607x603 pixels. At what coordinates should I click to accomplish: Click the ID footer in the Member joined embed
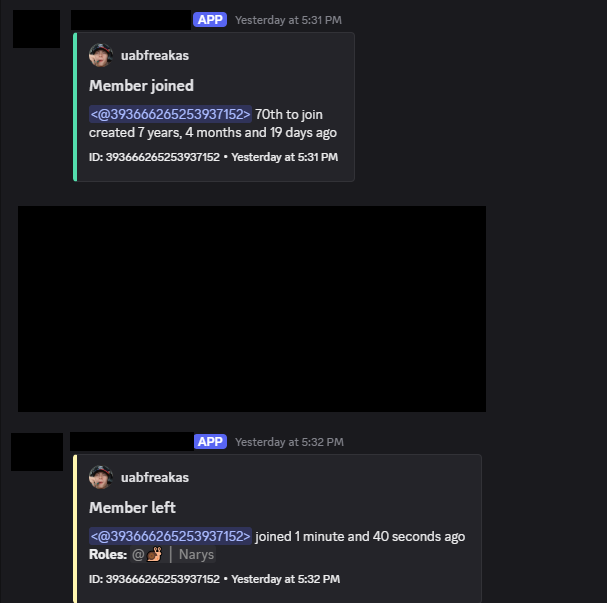[213, 157]
